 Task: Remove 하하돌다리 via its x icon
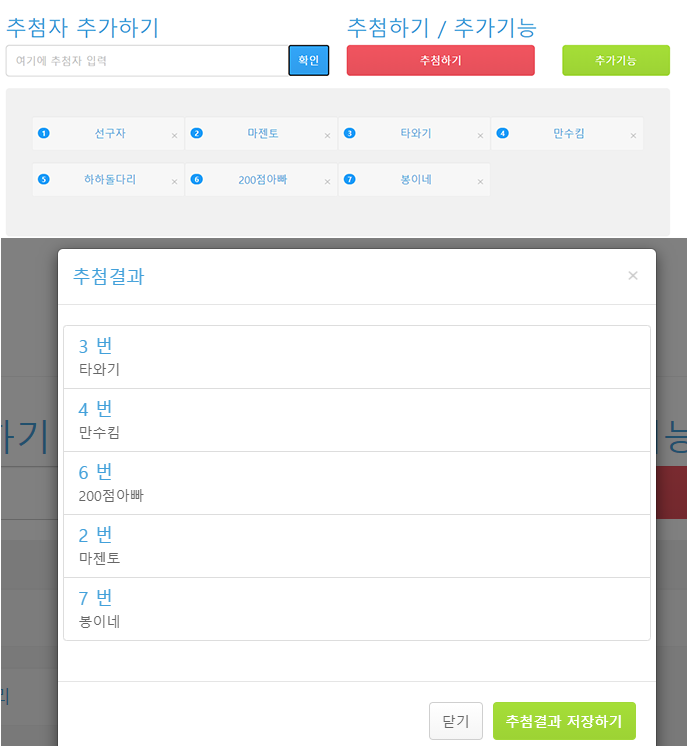[x=175, y=182]
